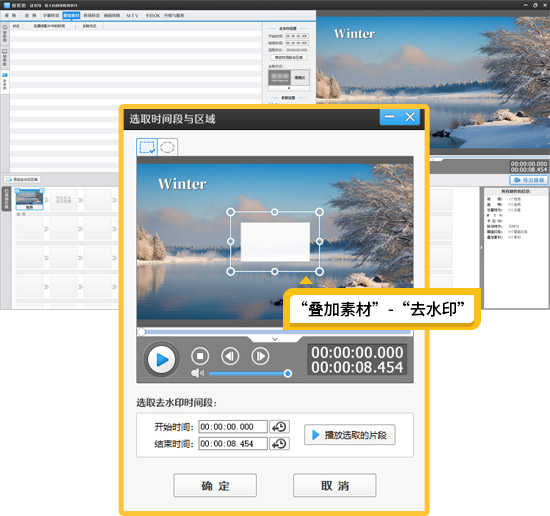The width and height of the screenshot is (550, 516).
Task: Set end time using the clock icon beside 结束时间
Action: click(x=280, y=444)
